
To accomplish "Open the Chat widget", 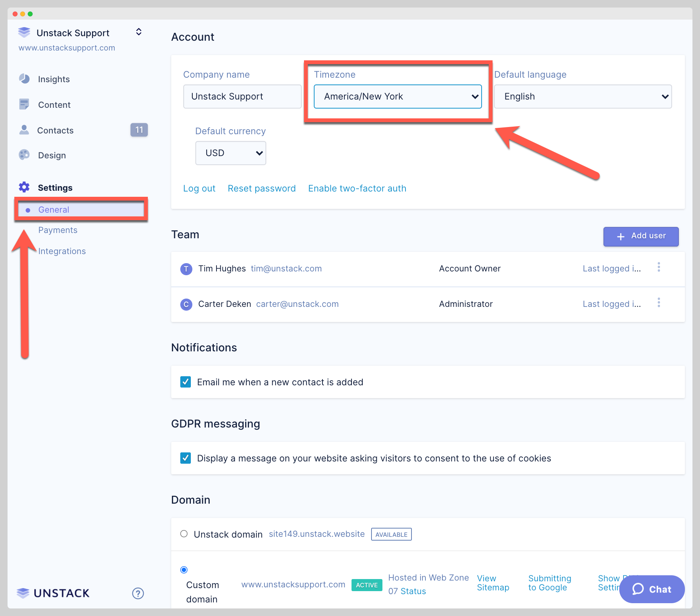I will 652,589.
